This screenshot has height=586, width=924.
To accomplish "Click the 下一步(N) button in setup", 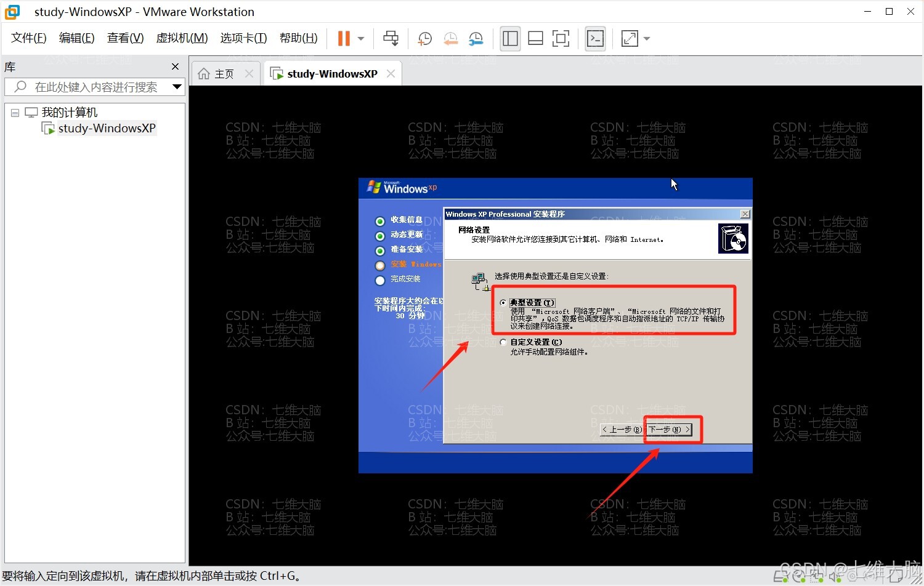I will pos(670,430).
